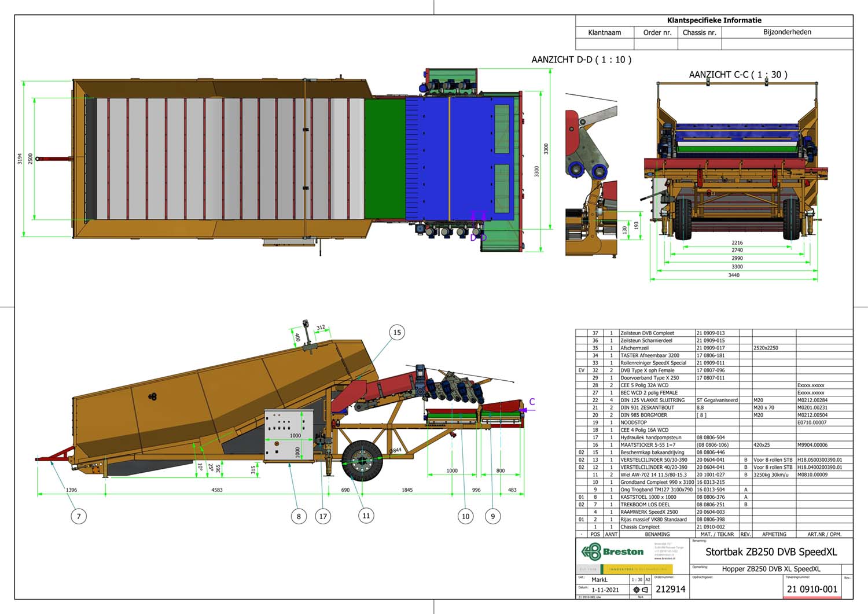
Task: Click the ART.NR / OPM. column header
Action: click(x=824, y=534)
